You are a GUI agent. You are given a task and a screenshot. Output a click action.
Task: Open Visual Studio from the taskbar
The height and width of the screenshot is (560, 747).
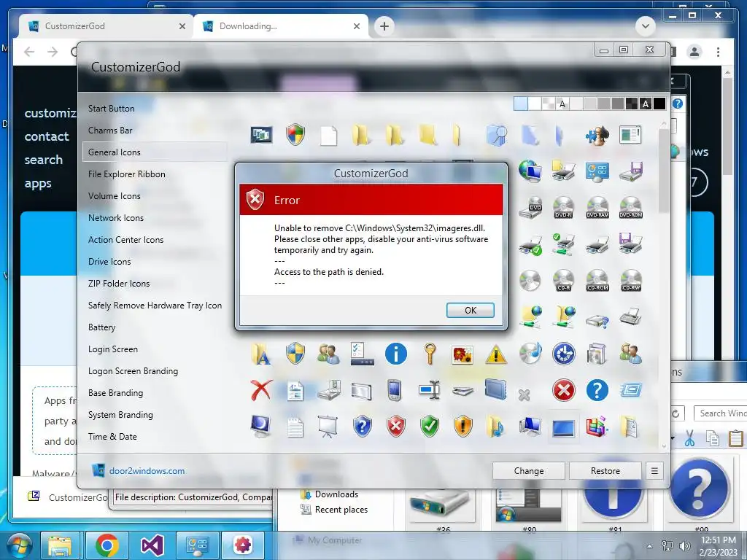point(152,545)
